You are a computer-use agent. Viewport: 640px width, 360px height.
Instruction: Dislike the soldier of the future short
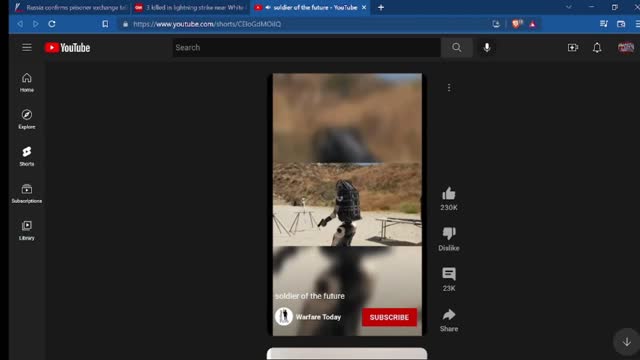[x=449, y=233]
